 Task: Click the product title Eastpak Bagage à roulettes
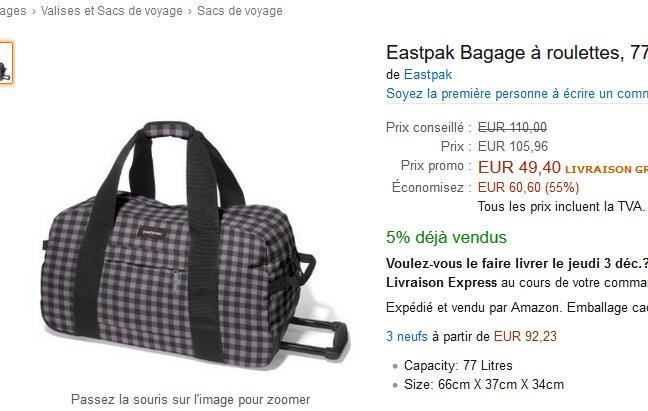tap(517, 53)
